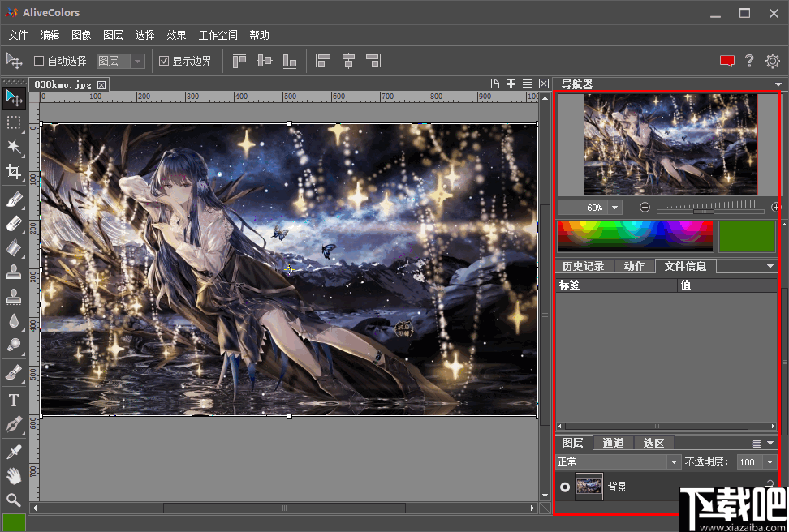The width and height of the screenshot is (789, 532).
Task: Toggle visibility of the 背景 layer
Action: pos(565,486)
